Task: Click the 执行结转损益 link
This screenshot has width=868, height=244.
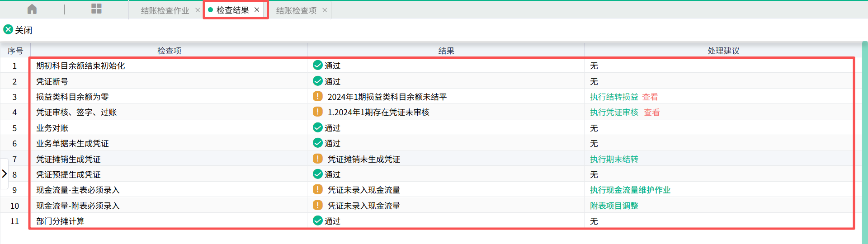Action: point(614,97)
